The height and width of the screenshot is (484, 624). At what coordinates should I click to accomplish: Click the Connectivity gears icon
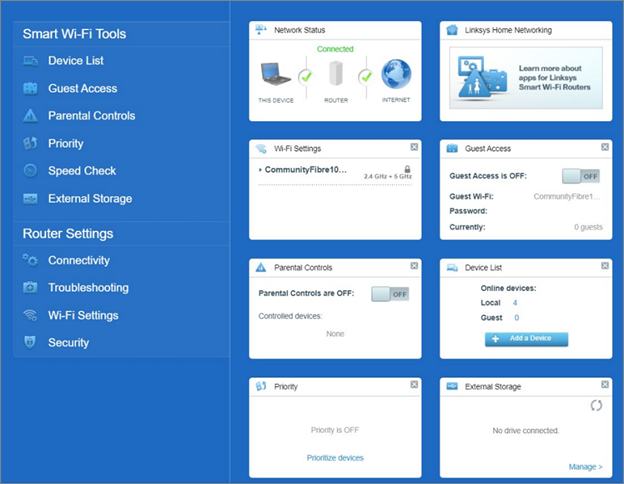30,260
